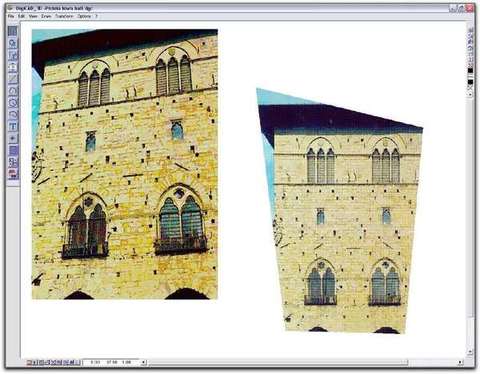The height and width of the screenshot is (374, 480).
Task: Select the topmost tool in left toolbar
Action: [x=13, y=31]
